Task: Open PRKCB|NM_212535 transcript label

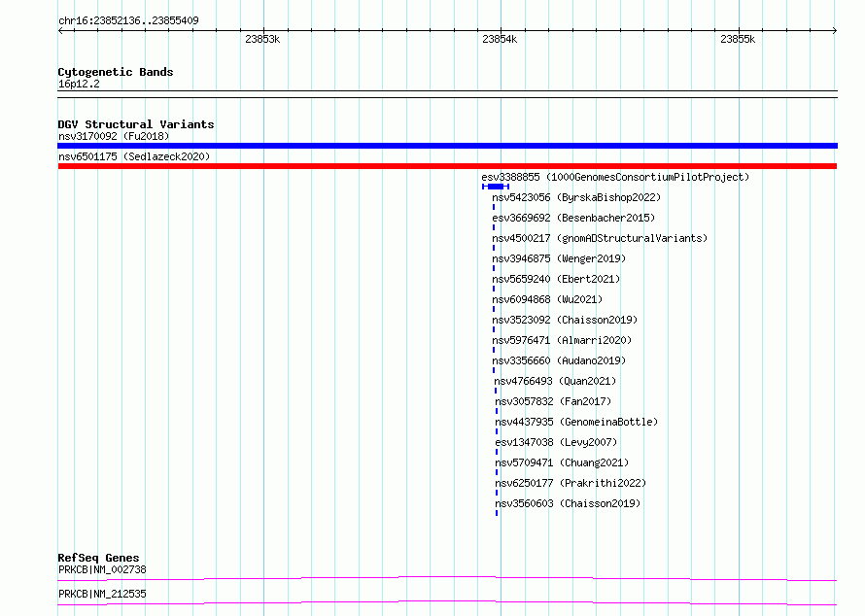Action: pos(102,594)
